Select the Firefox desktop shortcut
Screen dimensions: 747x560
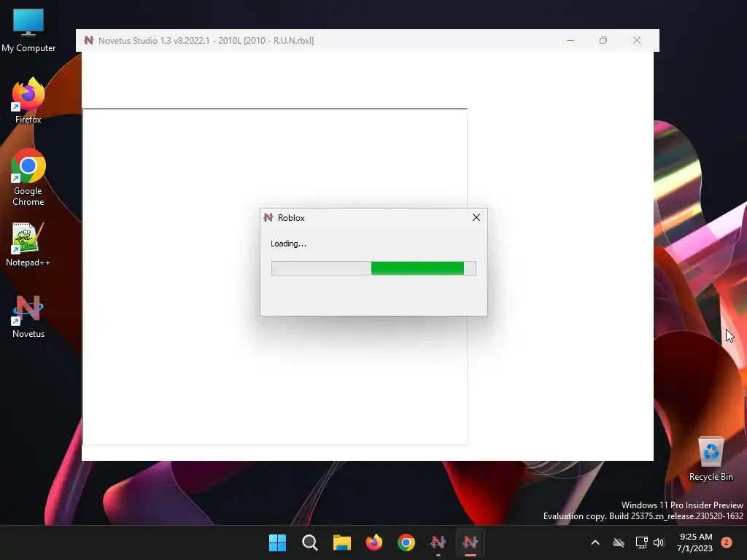click(28, 101)
